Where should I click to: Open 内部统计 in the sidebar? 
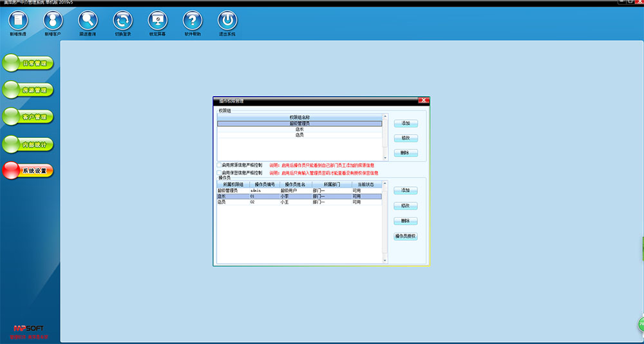pyautogui.click(x=28, y=144)
